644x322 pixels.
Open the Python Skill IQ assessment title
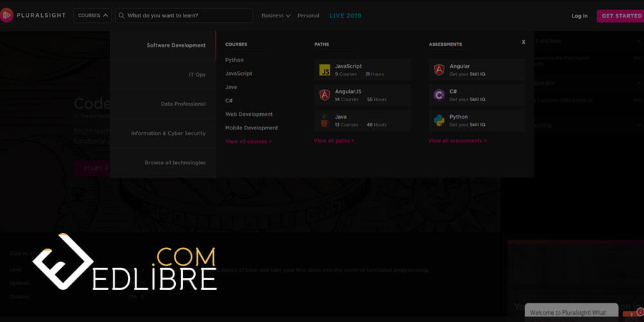459,117
